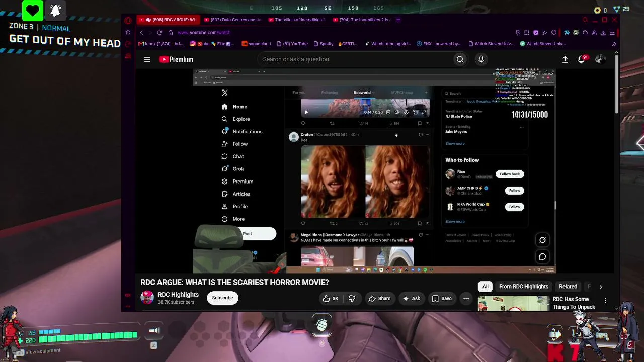Screen dimensions: 644x362
Task: Go back to the previous page
Action: (141, 33)
